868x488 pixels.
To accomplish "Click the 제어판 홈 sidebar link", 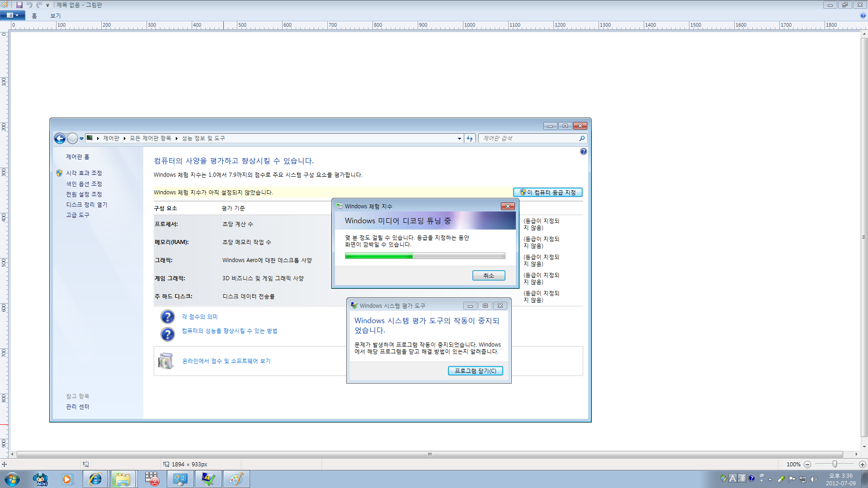I will pyautogui.click(x=78, y=157).
